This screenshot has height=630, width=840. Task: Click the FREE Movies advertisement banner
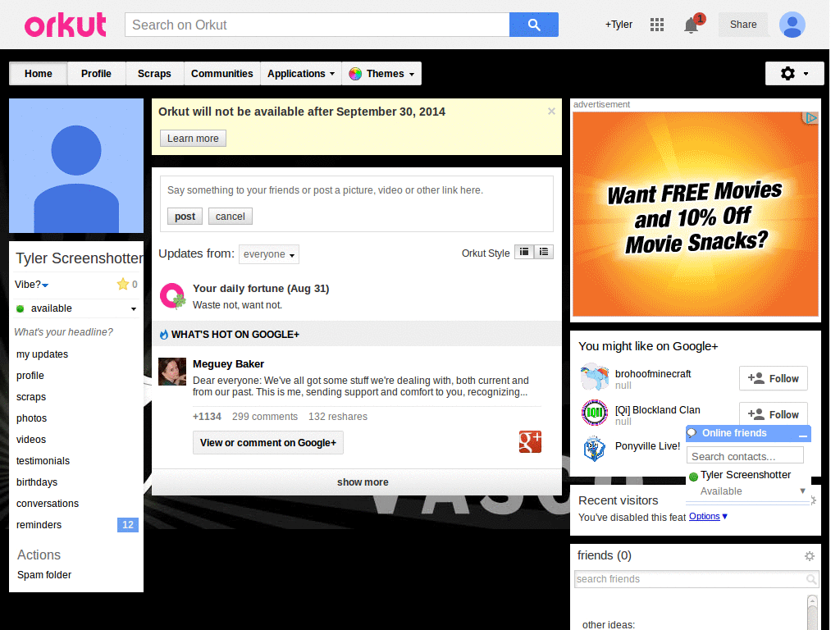point(695,214)
